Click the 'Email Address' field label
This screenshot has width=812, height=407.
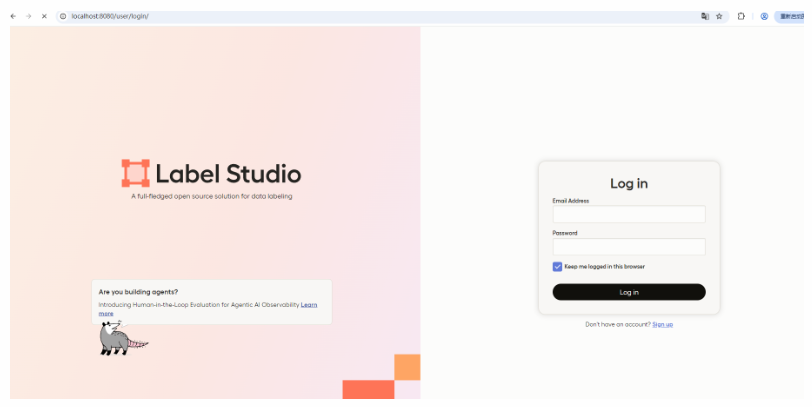(571, 200)
